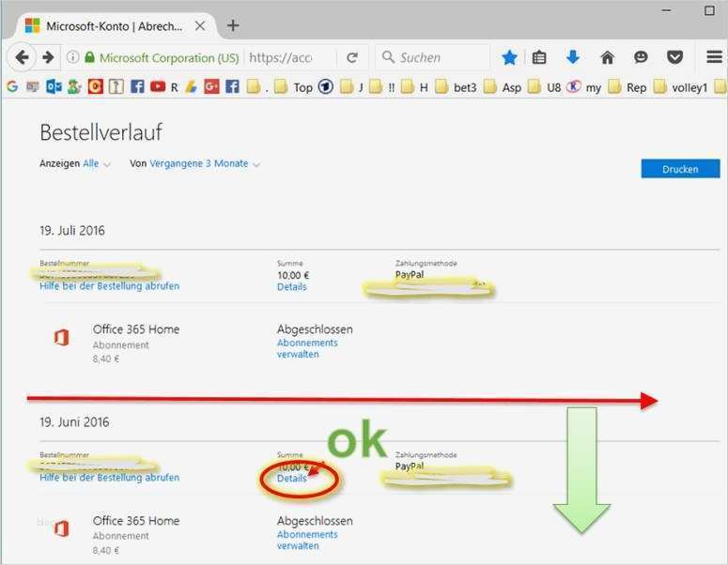Open Details for the 19. Juni order
This screenshot has width=728, height=565.
tap(292, 479)
